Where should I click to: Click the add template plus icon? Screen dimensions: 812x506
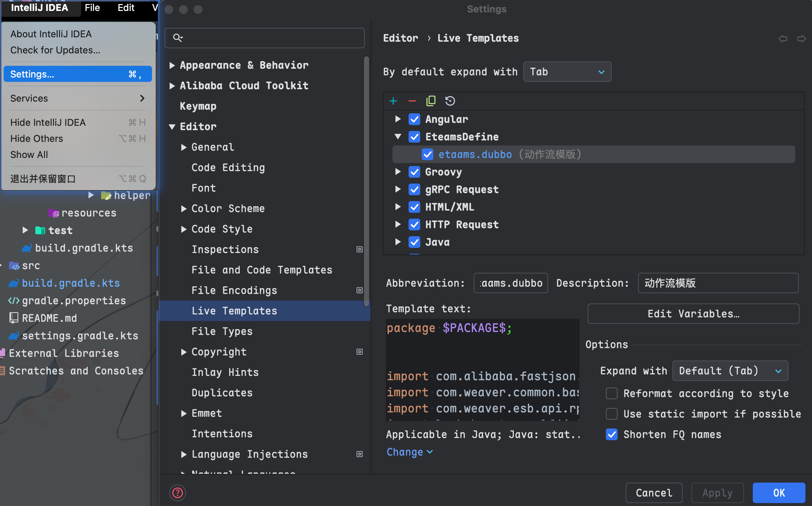point(393,101)
